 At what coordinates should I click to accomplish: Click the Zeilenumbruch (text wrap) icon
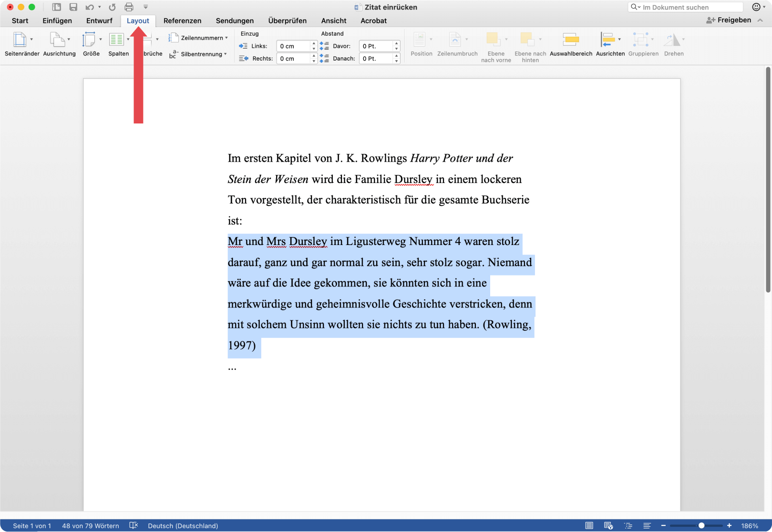pyautogui.click(x=455, y=40)
